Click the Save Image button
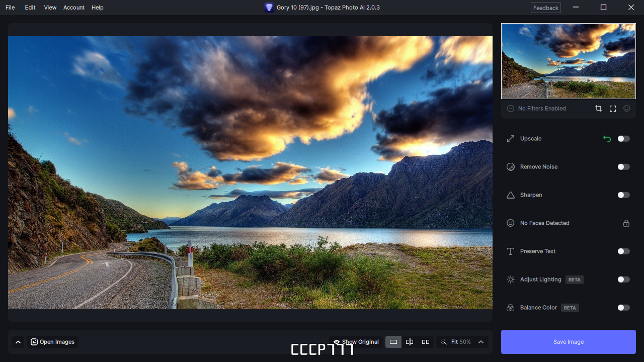Image resolution: width=644 pixels, height=362 pixels. [x=568, y=341]
